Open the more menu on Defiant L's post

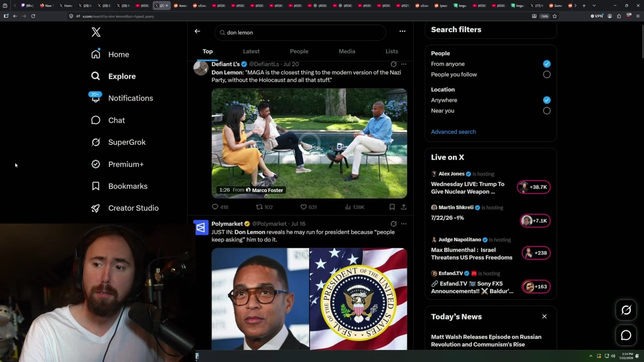click(x=404, y=64)
